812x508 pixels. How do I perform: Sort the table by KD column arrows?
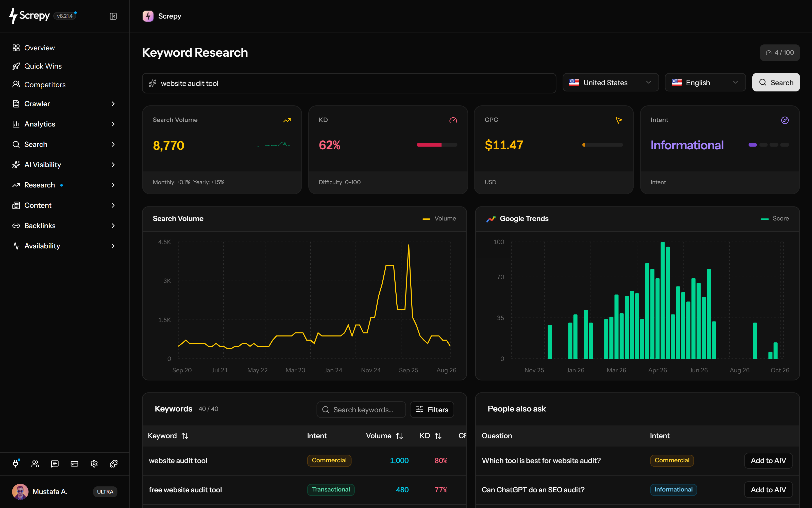[x=438, y=436]
